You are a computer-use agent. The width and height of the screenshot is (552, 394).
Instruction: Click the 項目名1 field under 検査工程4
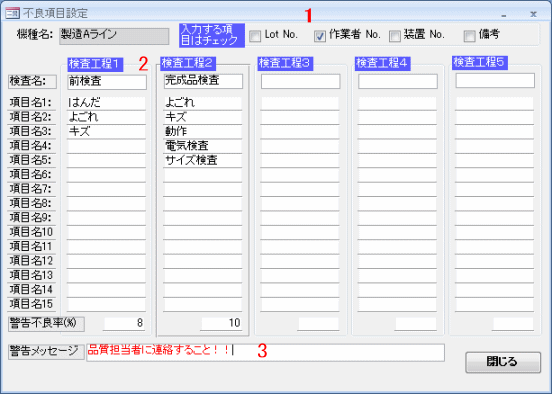(397, 103)
